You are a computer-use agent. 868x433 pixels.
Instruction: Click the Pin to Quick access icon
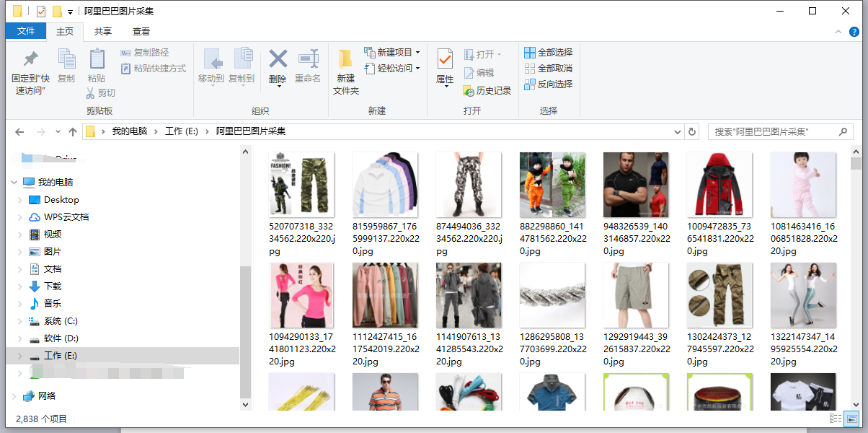pos(30,59)
